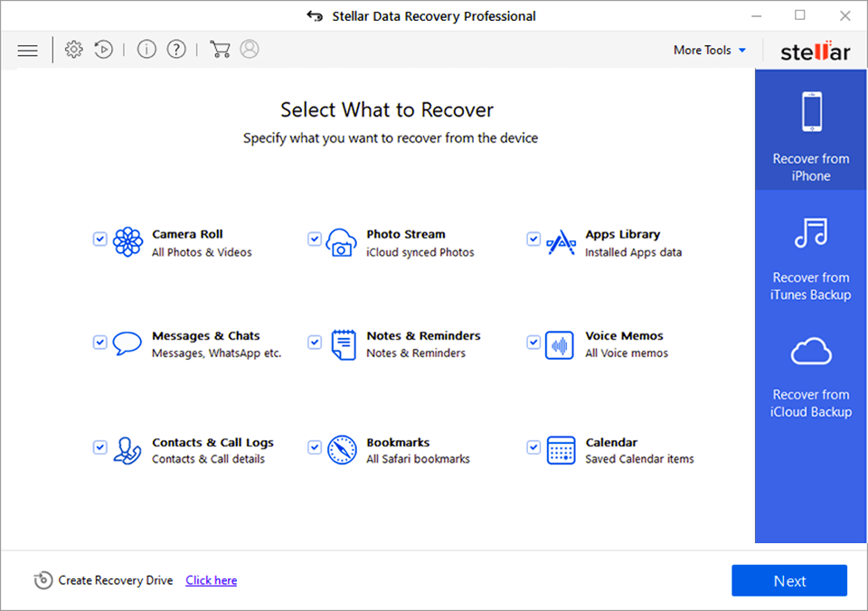Open the hamburger menu
This screenshot has height=611, width=868.
(27, 50)
